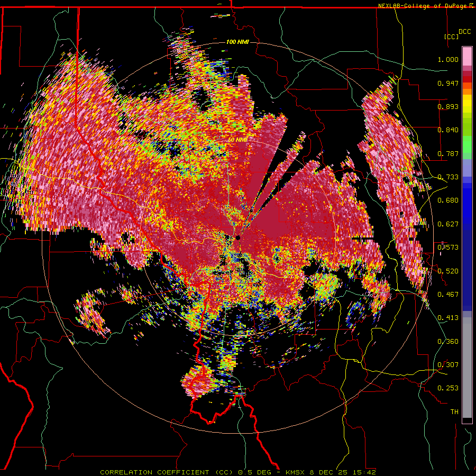The image size is (476, 476).
Task: Click the black radar site dot
Action: [237, 237]
